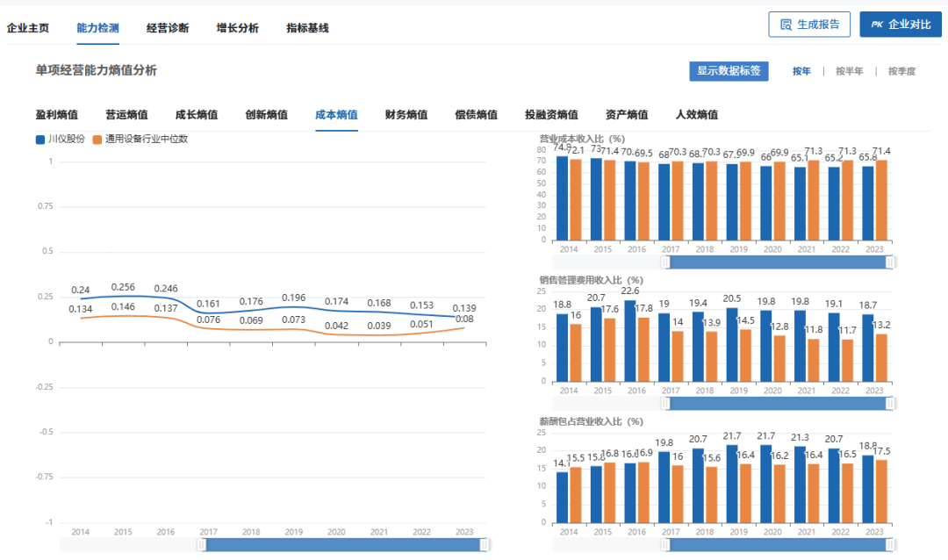Open the 企业主页 tab

28,28
